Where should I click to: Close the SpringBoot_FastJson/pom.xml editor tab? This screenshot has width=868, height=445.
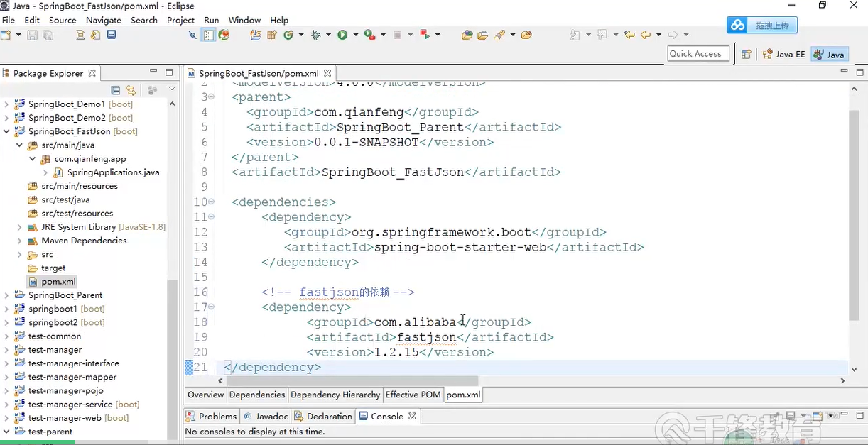pos(327,72)
